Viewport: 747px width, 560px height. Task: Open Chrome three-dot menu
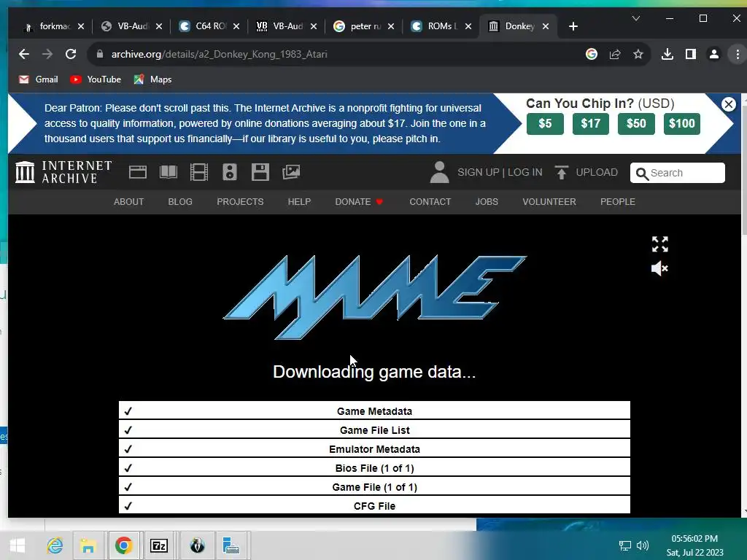tap(737, 54)
